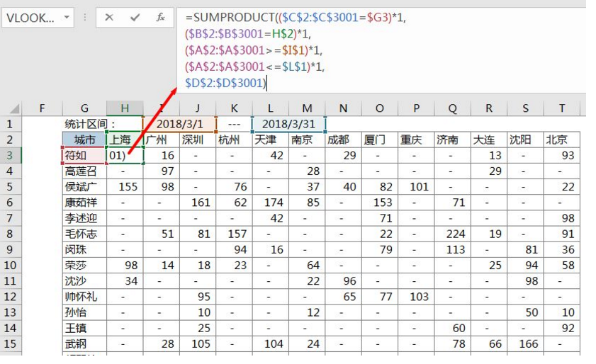This screenshot has width=596, height=364.
Task: Select the cell containing 武钢
Action: tap(84, 343)
